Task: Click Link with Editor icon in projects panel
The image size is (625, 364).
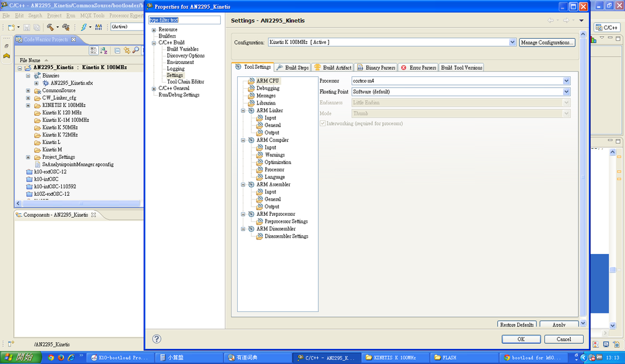Action: pos(127,50)
